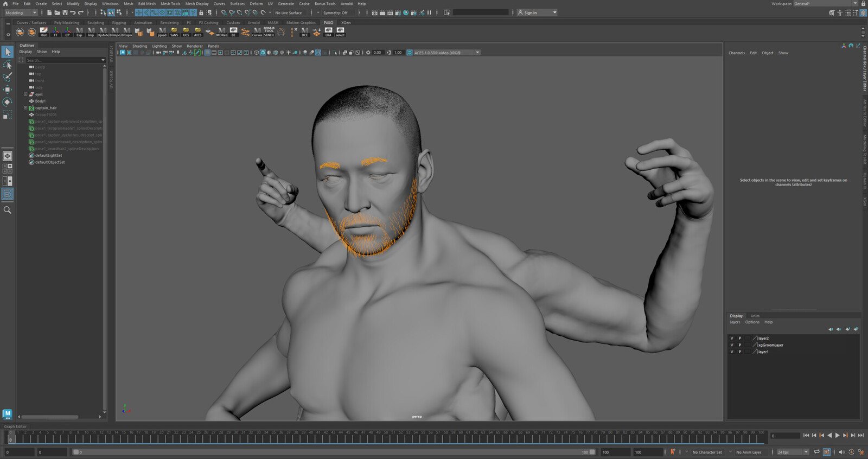Image resolution: width=868 pixels, height=459 pixels.
Task: Click the Hist shelf button
Action: tap(44, 32)
